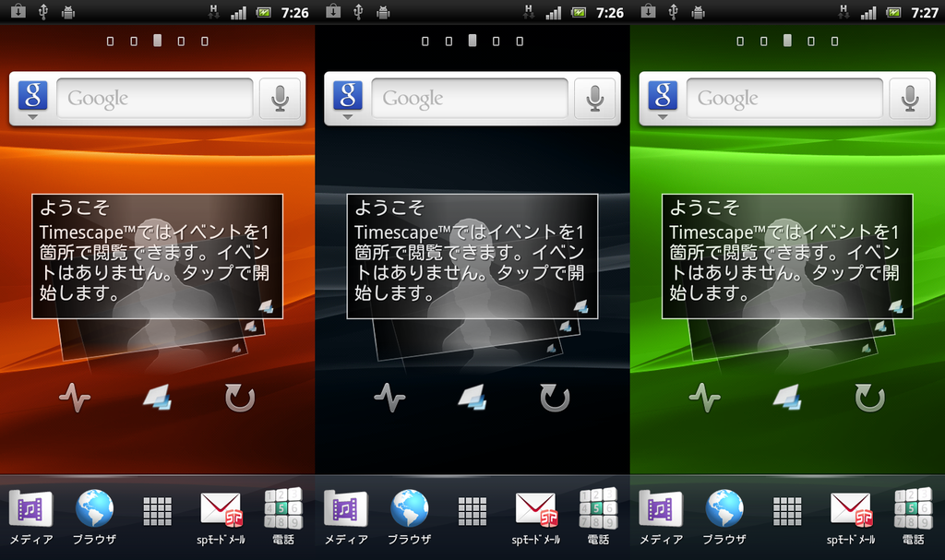Select last home page dot, orange screen
945x560 pixels.
click(x=205, y=41)
